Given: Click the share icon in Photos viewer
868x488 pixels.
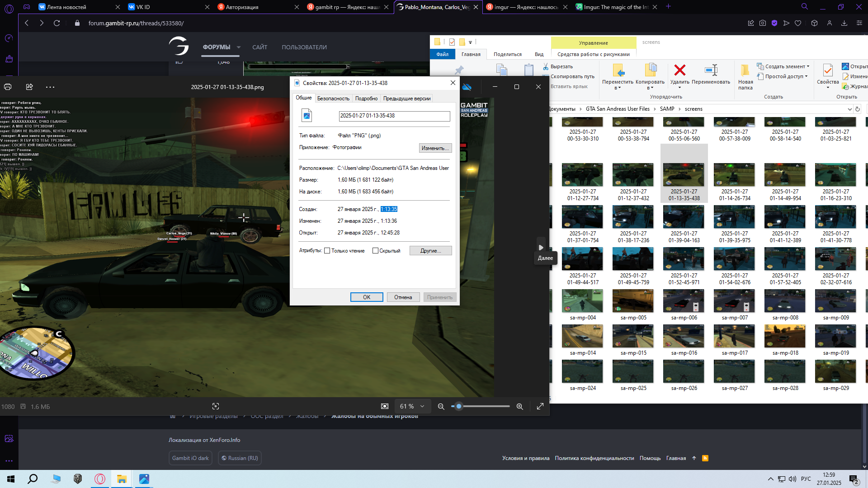Looking at the screenshot, I should 29,87.
